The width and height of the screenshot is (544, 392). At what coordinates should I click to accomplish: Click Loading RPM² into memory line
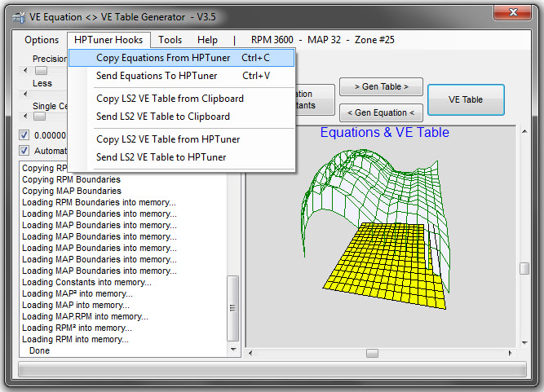(77, 328)
